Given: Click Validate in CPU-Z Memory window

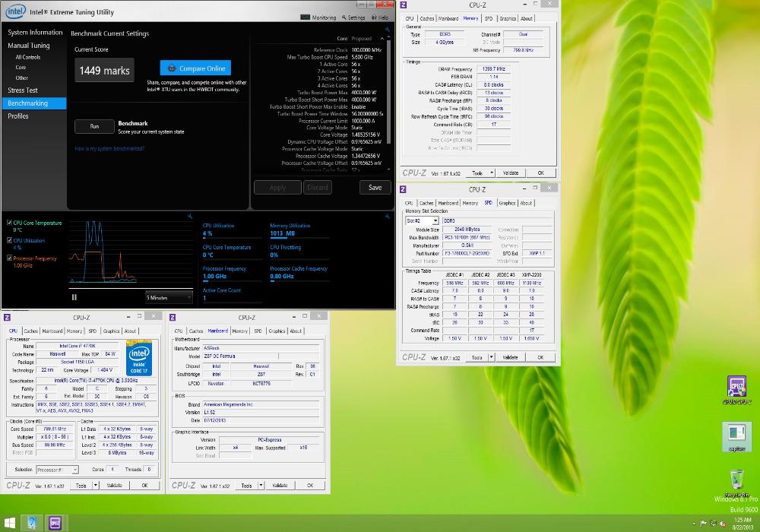Looking at the screenshot, I should point(511,173).
